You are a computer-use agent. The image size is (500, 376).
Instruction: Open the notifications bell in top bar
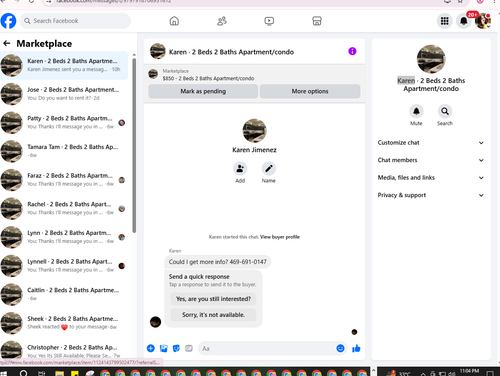pyautogui.click(x=464, y=21)
